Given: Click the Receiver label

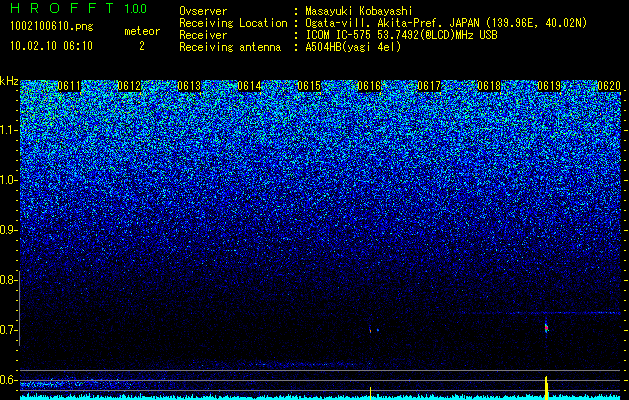Looking at the screenshot, I should (x=203, y=35).
